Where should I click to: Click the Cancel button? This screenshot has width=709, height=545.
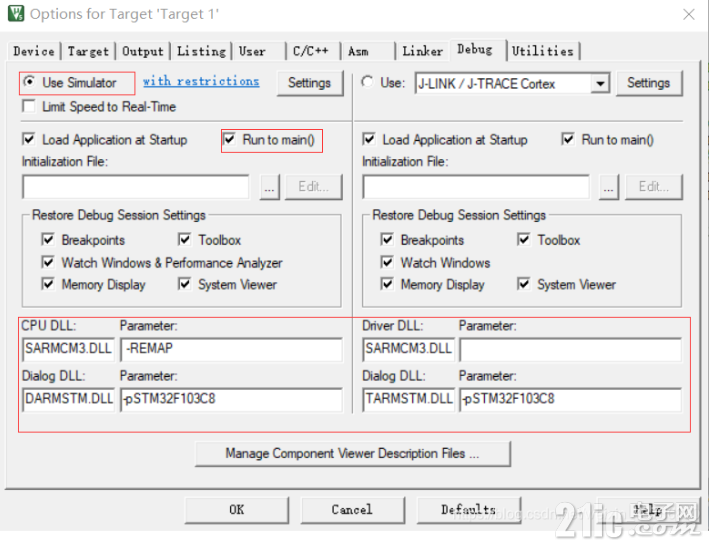[x=352, y=510]
